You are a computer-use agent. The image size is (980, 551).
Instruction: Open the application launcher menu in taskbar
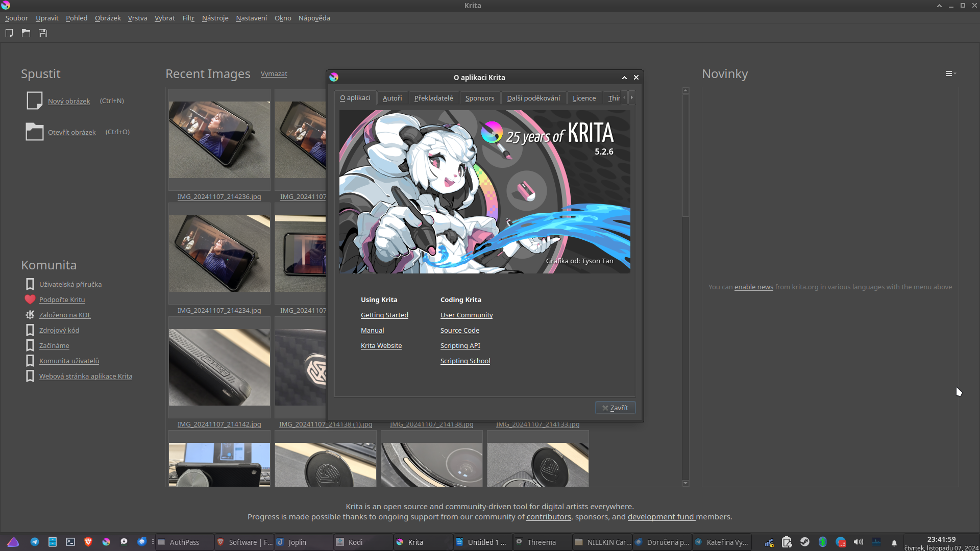click(13, 542)
